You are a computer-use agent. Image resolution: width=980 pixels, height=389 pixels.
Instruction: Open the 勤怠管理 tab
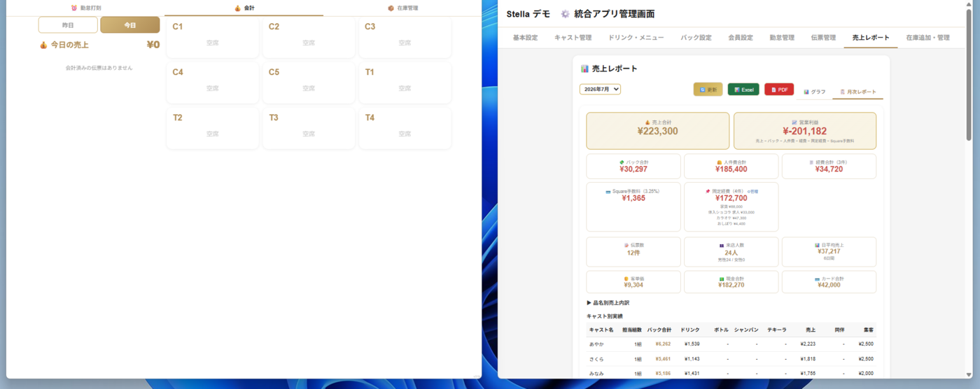pyautogui.click(x=781, y=38)
